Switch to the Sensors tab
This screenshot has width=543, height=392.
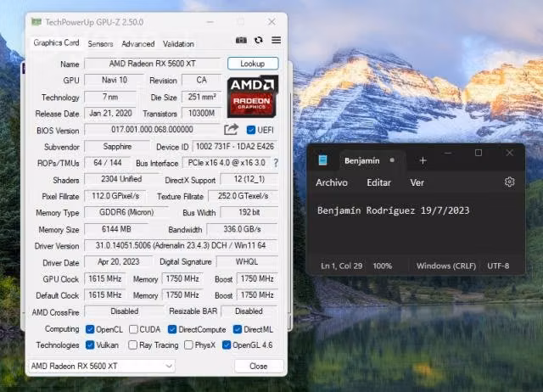coord(100,44)
